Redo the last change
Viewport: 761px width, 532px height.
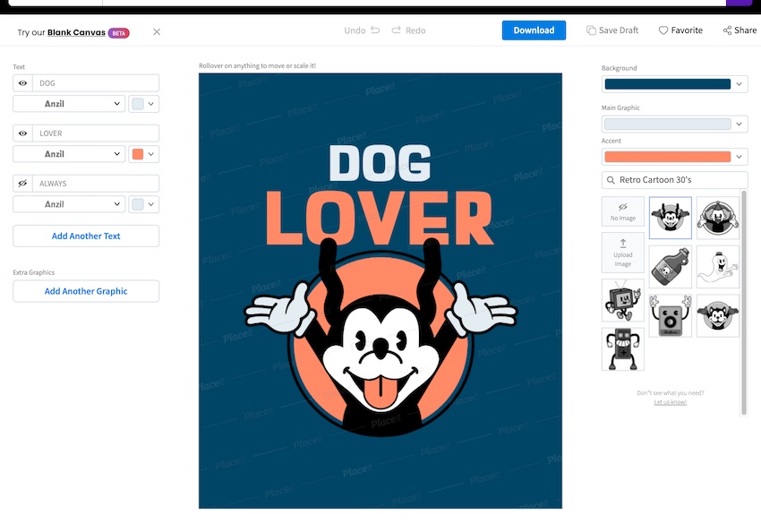pos(408,30)
